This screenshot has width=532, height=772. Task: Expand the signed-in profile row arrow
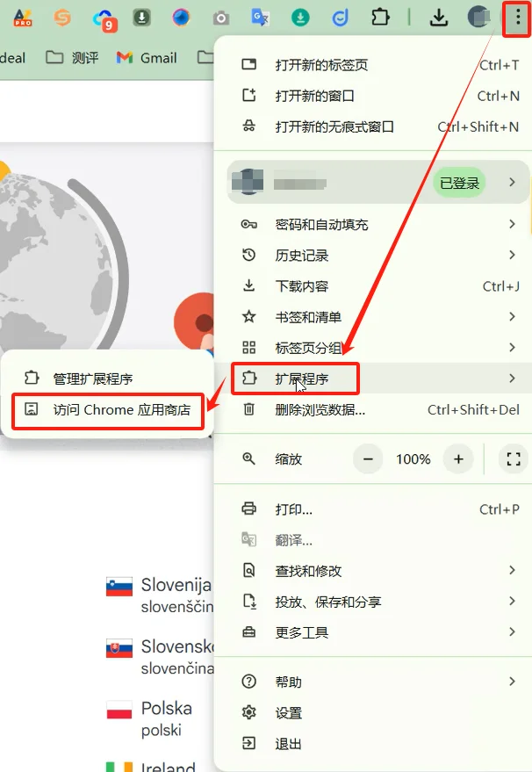512,182
